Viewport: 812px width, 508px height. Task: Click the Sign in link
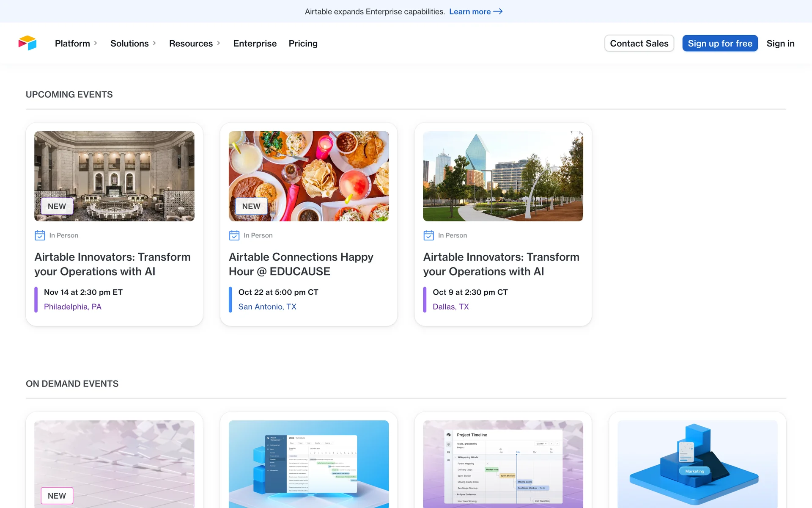tap(780, 43)
